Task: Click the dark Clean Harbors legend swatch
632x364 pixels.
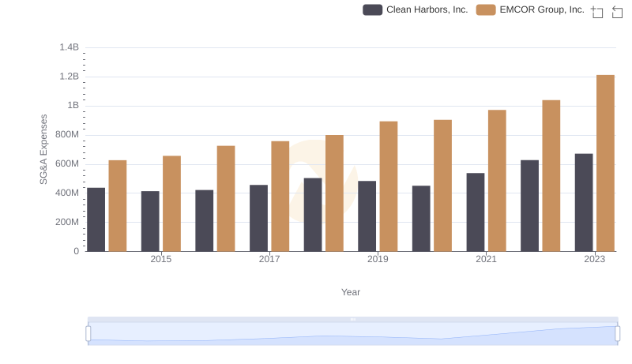Action: (x=372, y=9)
